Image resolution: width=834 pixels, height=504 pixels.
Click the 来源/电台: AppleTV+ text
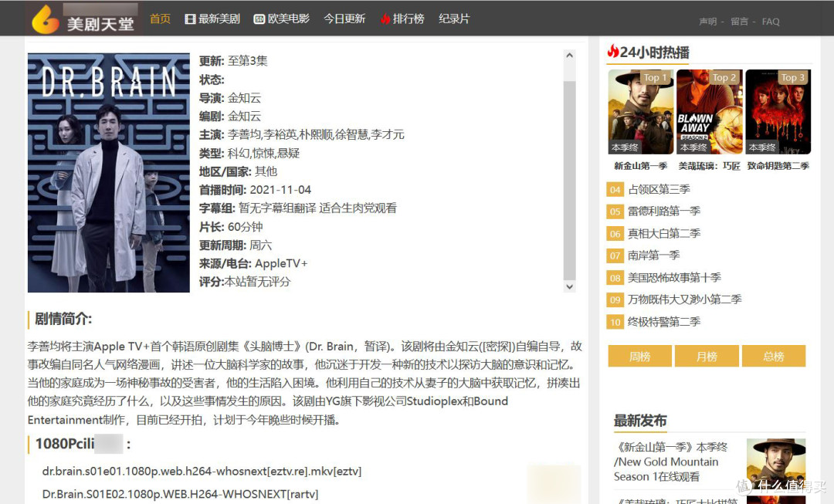tap(253, 264)
